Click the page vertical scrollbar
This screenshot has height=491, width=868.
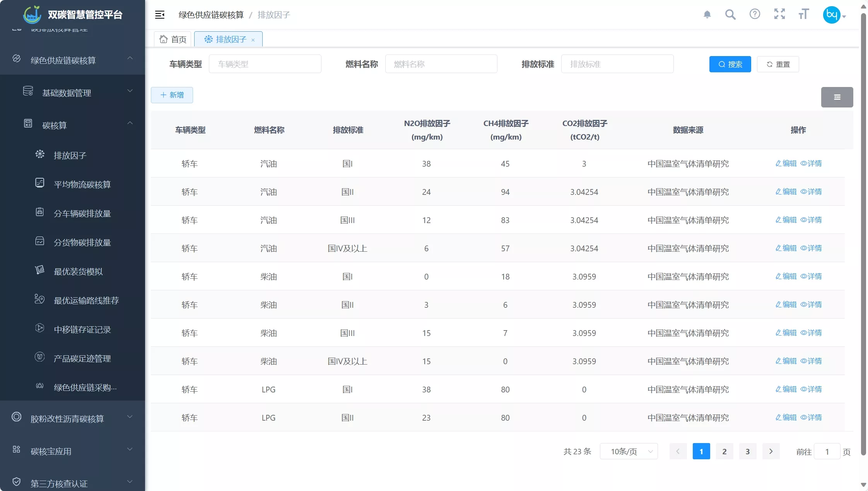point(863,235)
